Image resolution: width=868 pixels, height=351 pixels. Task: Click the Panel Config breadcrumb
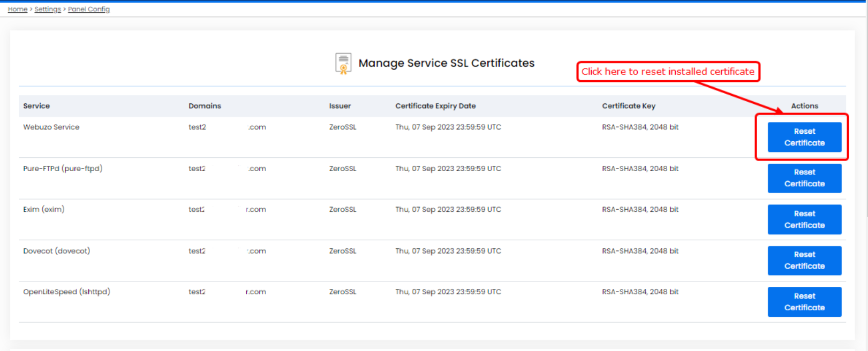coord(88,9)
